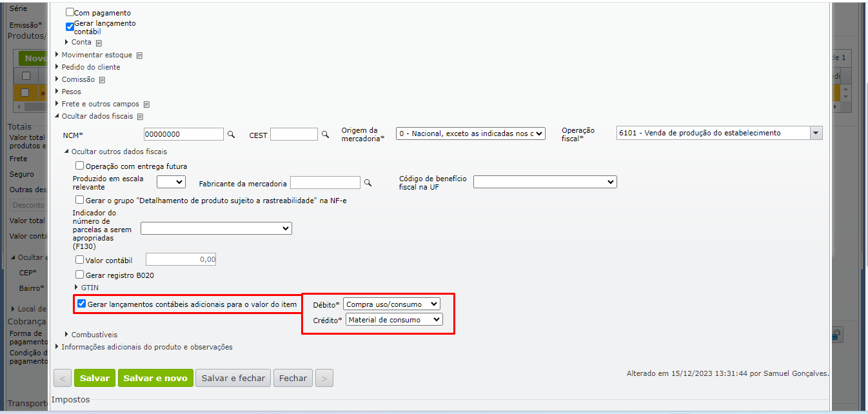Expand Local de section in the background window
Image resolution: width=868 pixels, height=414 pixels.
(30, 309)
